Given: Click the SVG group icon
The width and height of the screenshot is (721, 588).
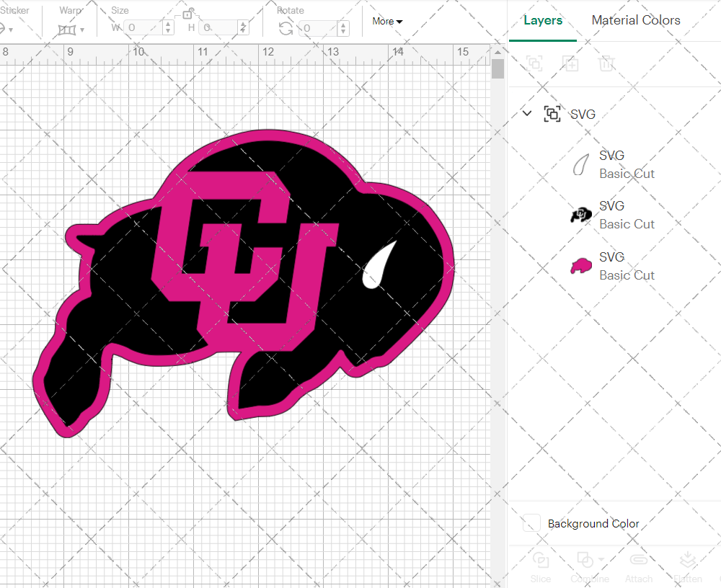Looking at the screenshot, I should (x=552, y=114).
